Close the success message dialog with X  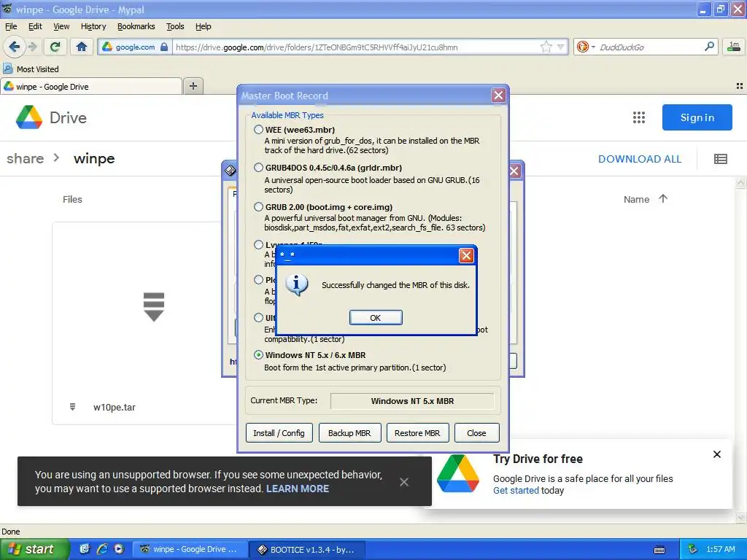tap(466, 256)
